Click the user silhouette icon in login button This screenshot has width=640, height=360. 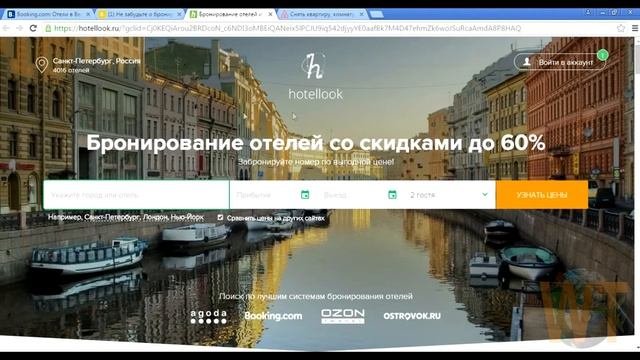point(527,62)
